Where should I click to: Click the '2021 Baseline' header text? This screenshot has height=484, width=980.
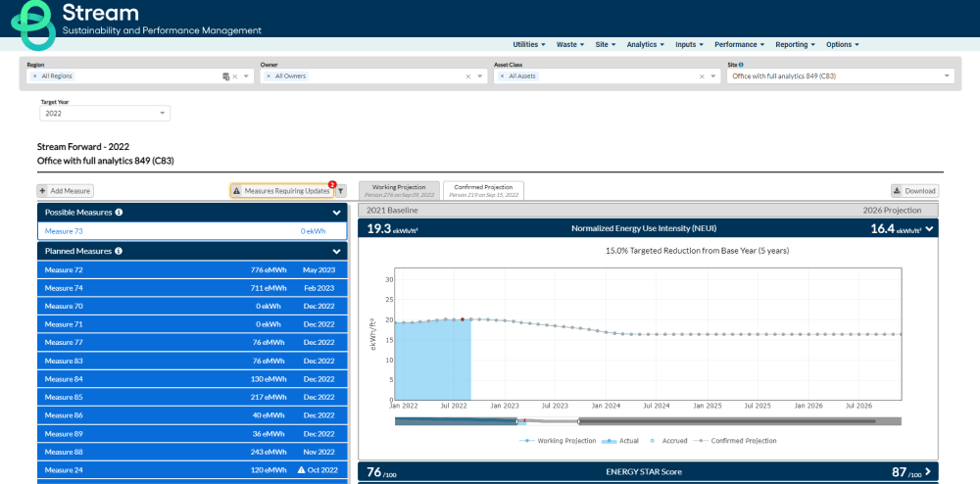(393, 211)
